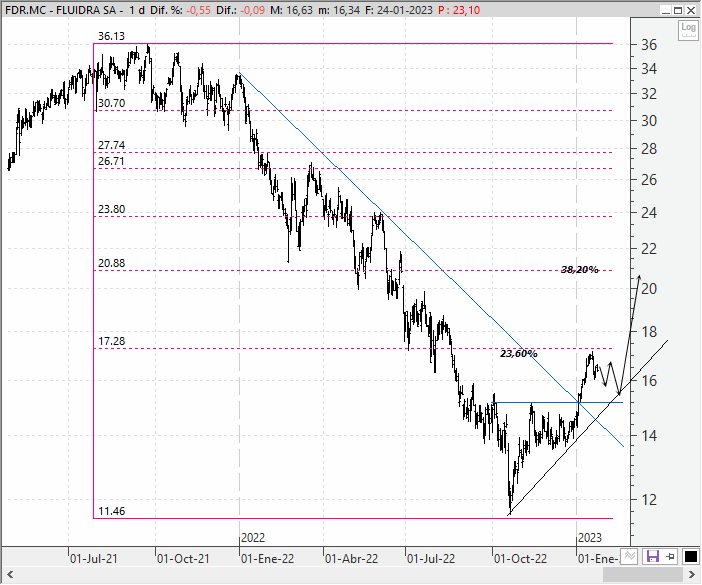Viewport: 702px width, 585px height.
Task: Click the 22 price axis label
Action: 649,249
